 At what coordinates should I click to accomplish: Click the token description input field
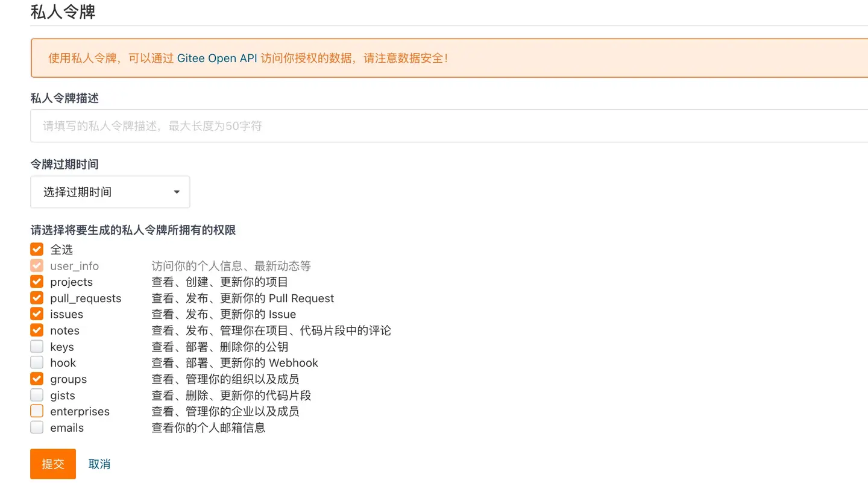click(x=241, y=125)
